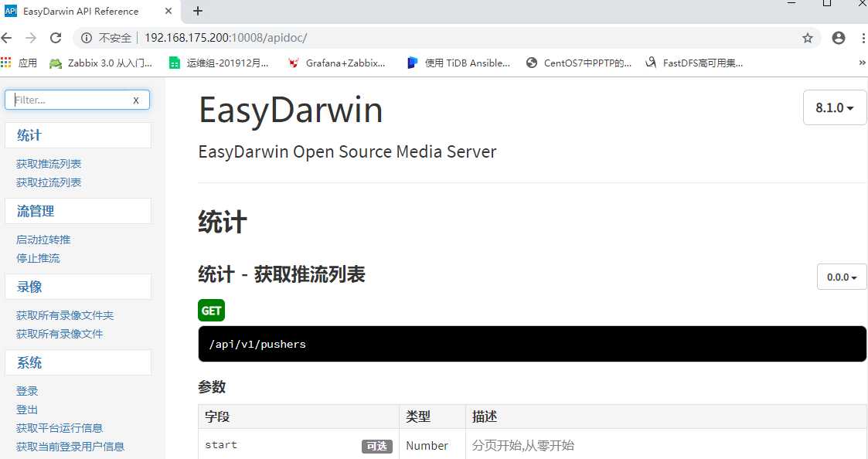Click the 类型 table column header
The width and height of the screenshot is (868, 459).
click(x=432, y=416)
